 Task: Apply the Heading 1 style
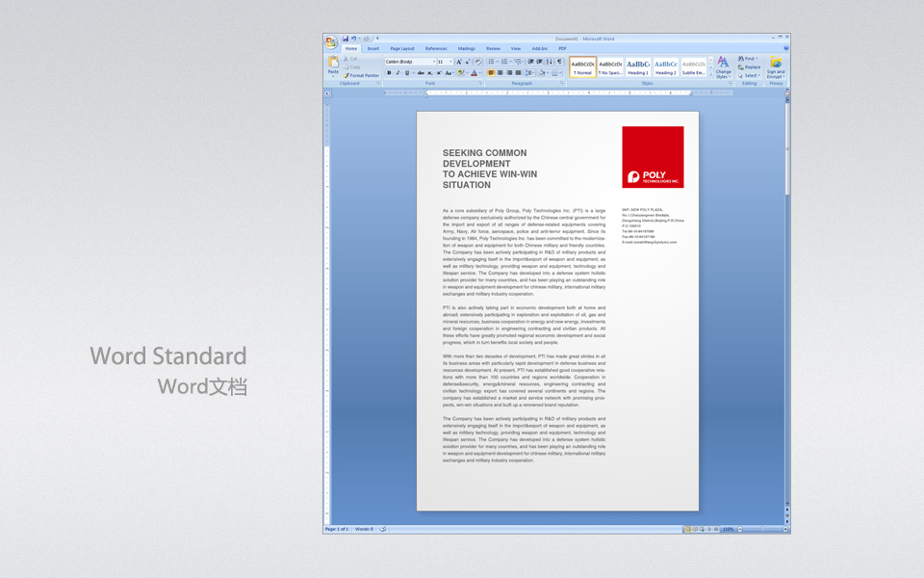tap(637, 67)
